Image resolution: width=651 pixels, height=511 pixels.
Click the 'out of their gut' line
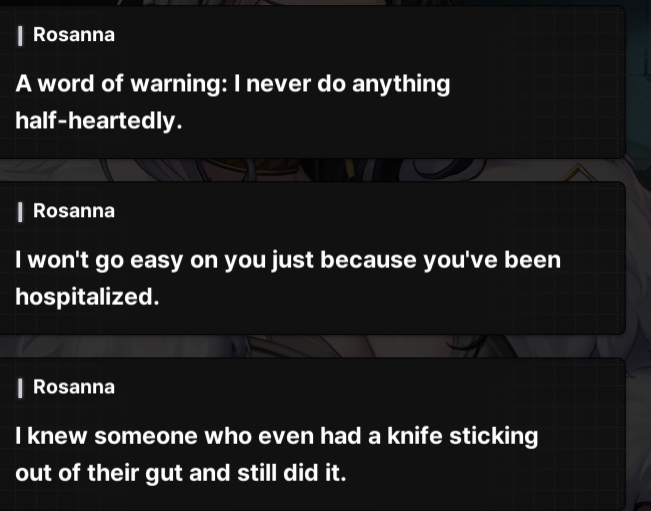(x=181, y=473)
